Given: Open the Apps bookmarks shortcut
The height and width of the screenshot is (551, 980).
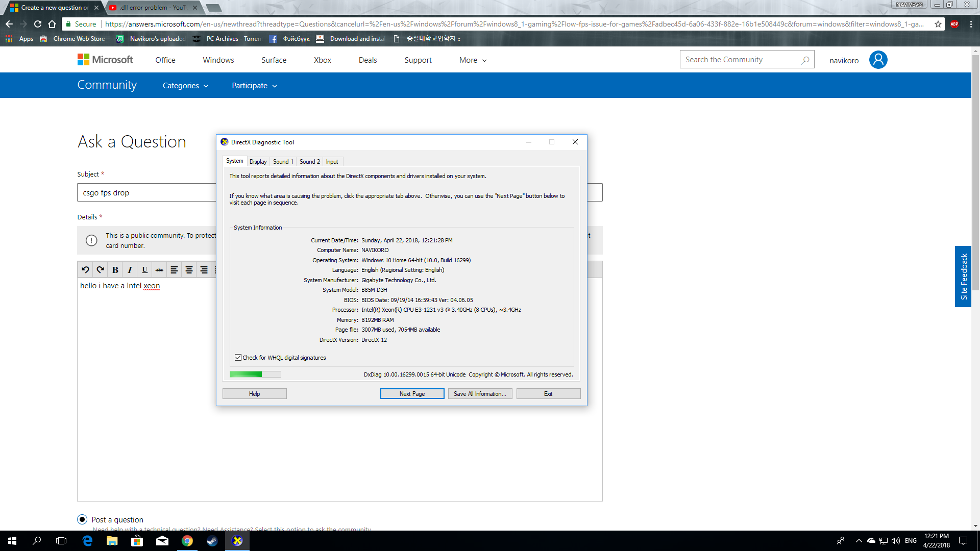Looking at the screenshot, I should (x=19, y=39).
